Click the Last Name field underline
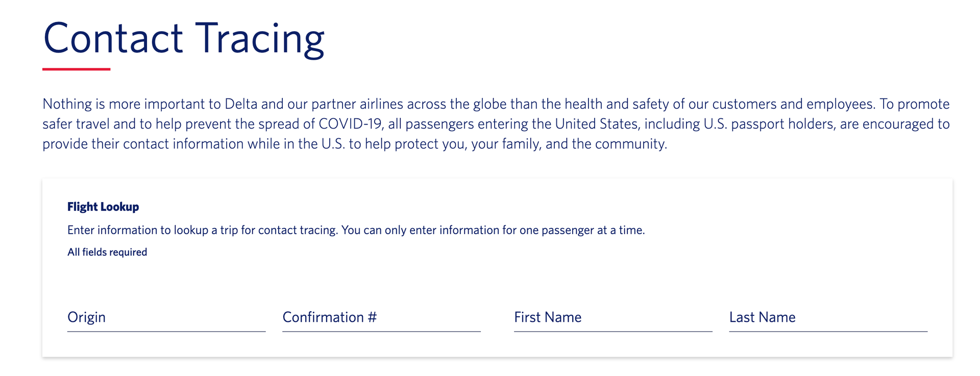This screenshot has height=376, width=980. [828, 332]
